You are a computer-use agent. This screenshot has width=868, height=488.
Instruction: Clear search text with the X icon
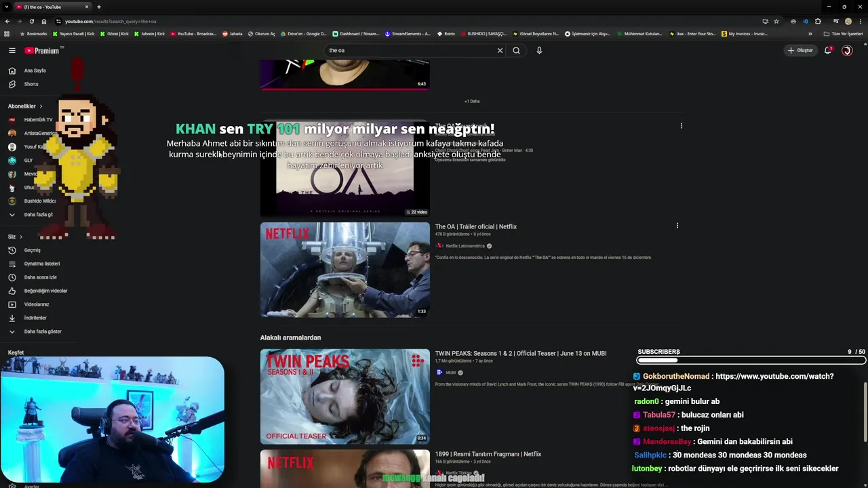click(500, 50)
